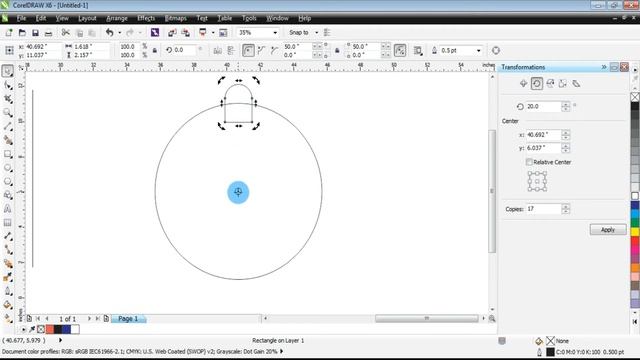Open the zoom level 35% dropdown
The width and height of the screenshot is (640, 360).
point(275,33)
